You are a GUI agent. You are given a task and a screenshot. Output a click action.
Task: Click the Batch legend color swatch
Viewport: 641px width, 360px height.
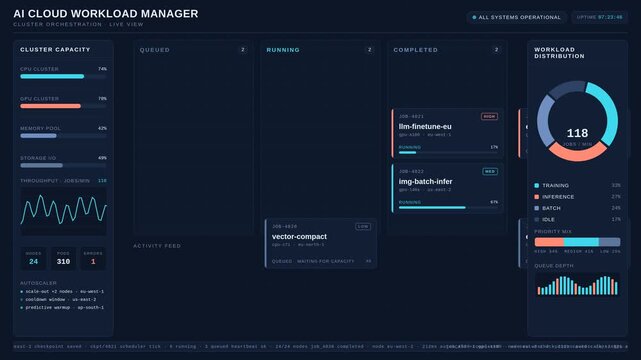click(536, 208)
